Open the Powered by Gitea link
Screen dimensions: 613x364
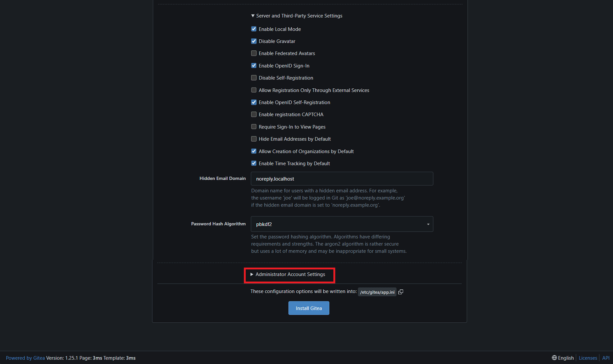coord(25,358)
